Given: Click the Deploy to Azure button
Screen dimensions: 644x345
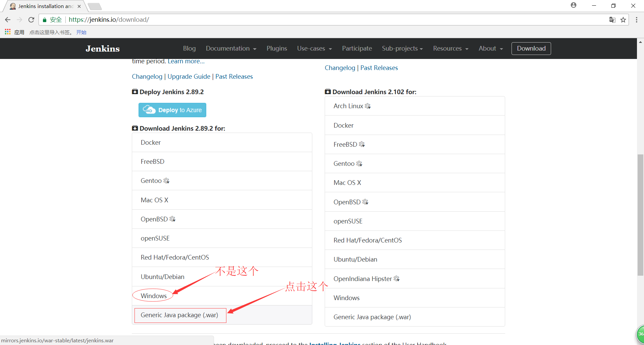Looking at the screenshot, I should tap(172, 110).
